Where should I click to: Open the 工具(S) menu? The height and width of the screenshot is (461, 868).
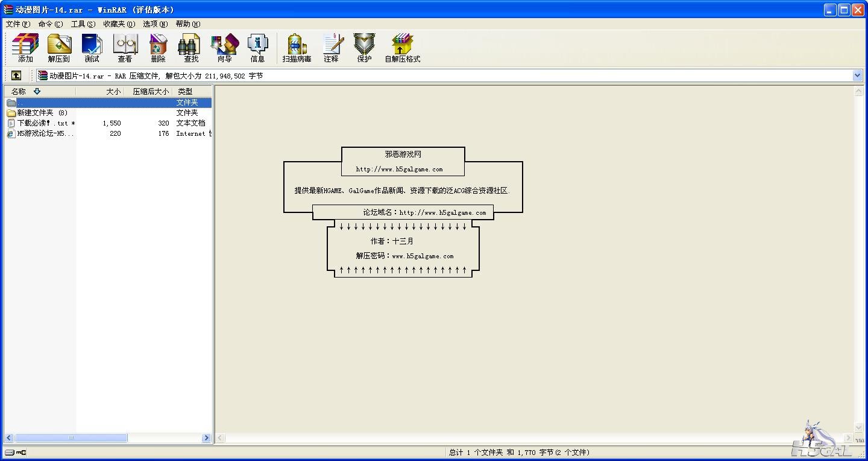click(83, 24)
